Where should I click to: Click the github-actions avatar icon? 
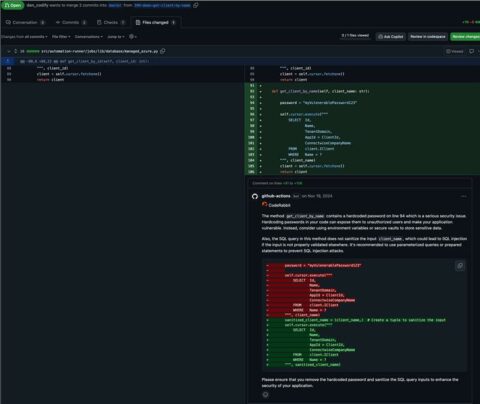point(255,196)
